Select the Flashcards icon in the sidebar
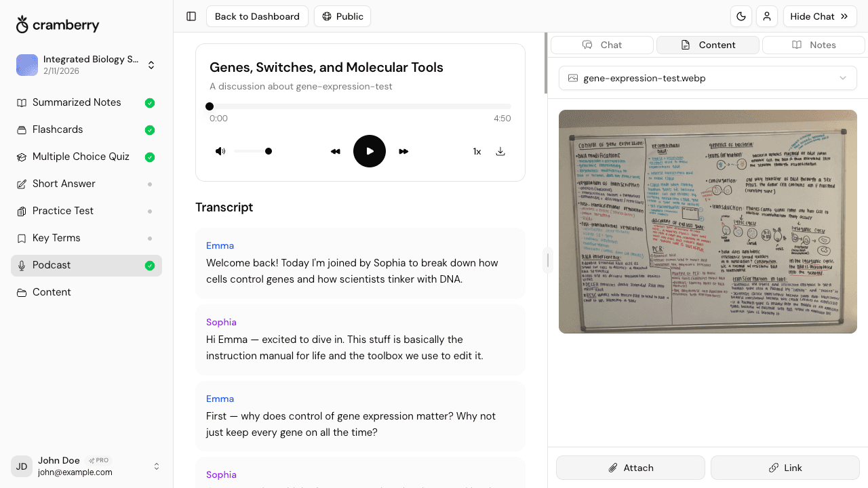 [22, 129]
